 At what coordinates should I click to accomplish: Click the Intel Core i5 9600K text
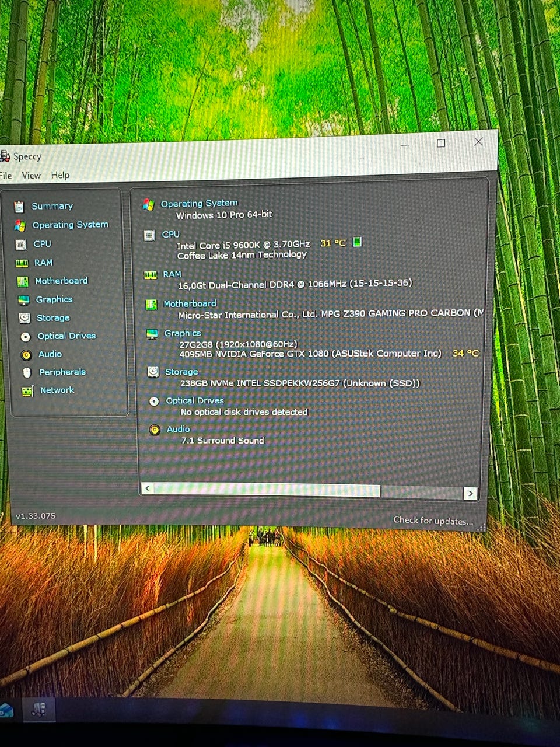click(x=244, y=245)
